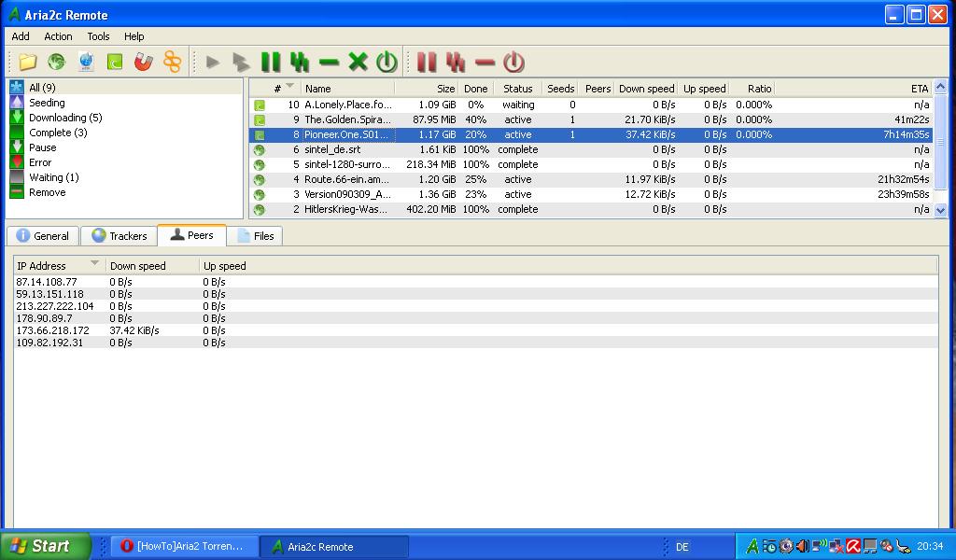Show Complete (3) downloads filter
The width and height of the screenshot is (956, 560).
[58, 133]
